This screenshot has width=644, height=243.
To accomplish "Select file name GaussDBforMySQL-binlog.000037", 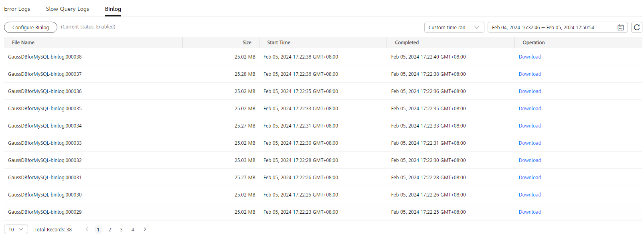I will click(45, 74).
